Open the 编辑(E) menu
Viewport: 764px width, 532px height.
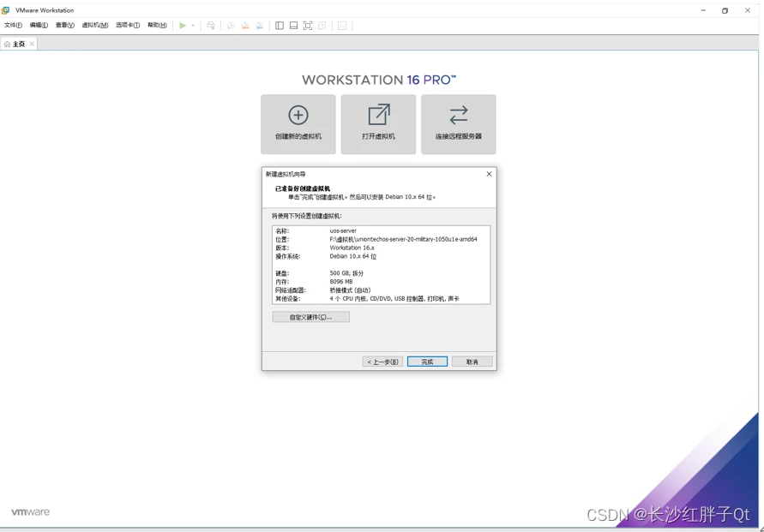pos(39,26)
